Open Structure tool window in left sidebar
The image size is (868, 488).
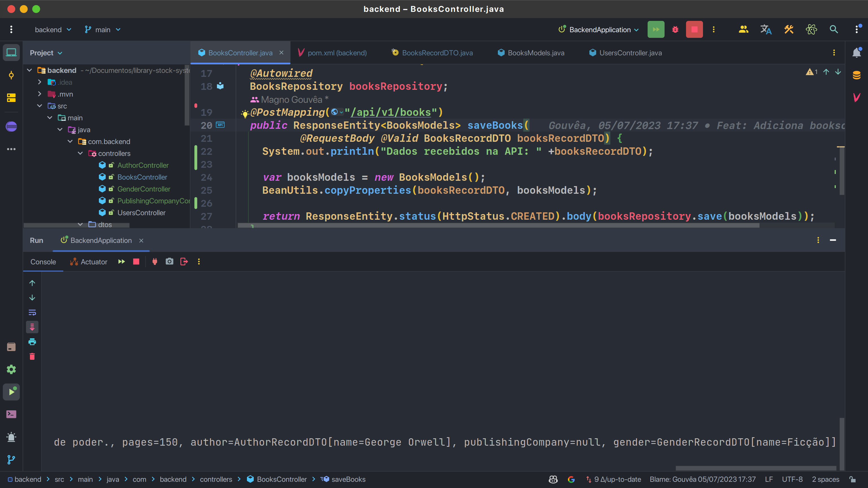pos(11,97)
